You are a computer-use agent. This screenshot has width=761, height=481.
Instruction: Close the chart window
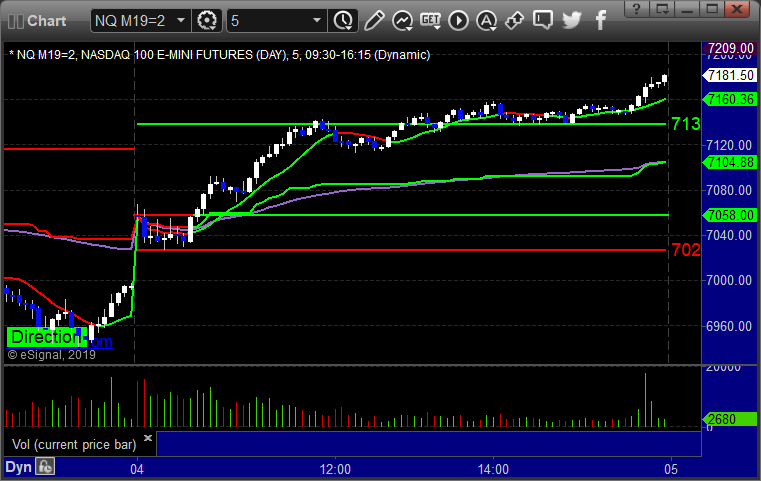pos(737,9)
